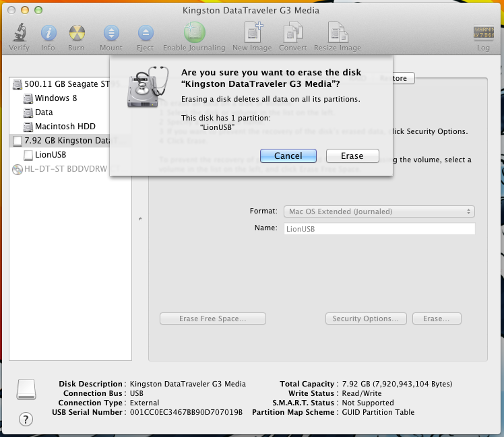
Task: Click the dialog heading 'Are you sure'
Action: point(271,78)
